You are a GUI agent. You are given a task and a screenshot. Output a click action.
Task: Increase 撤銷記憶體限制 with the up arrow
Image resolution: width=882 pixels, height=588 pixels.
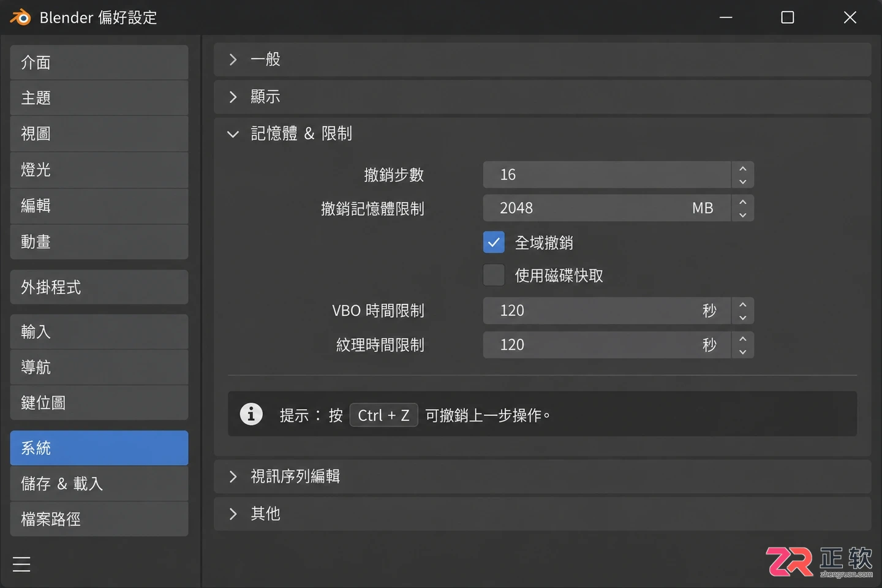pyautogui.click(x=743, y=202)
